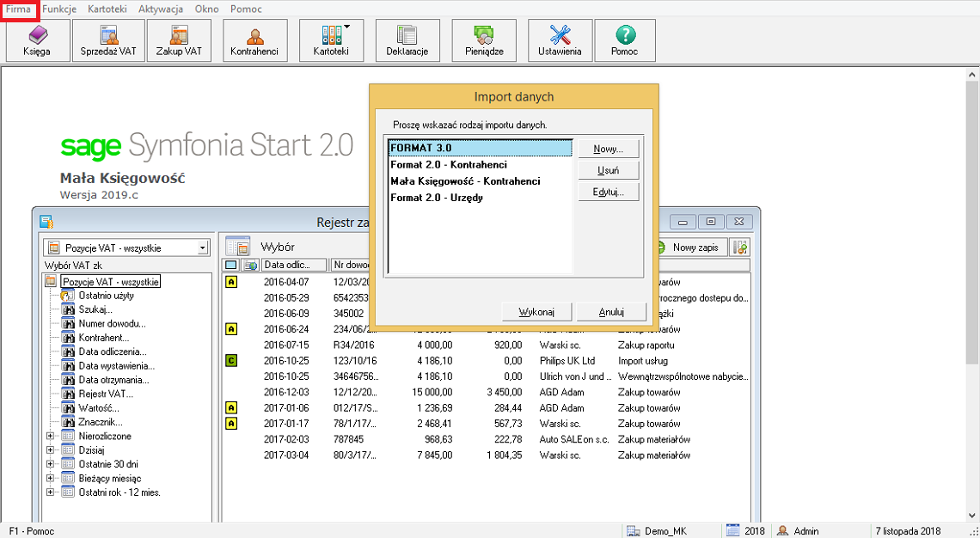Open the Kartoteki toolbar dropdown

point(331,40)
